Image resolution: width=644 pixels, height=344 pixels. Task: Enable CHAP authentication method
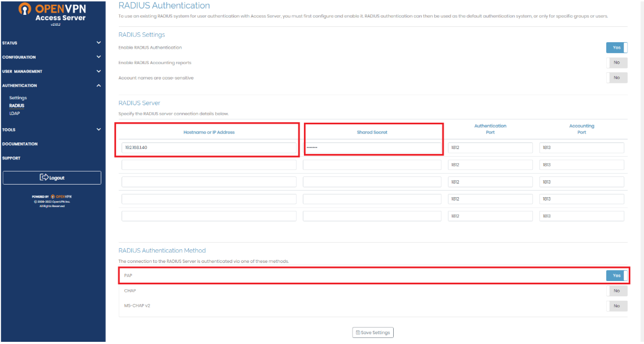pos(617,290)
